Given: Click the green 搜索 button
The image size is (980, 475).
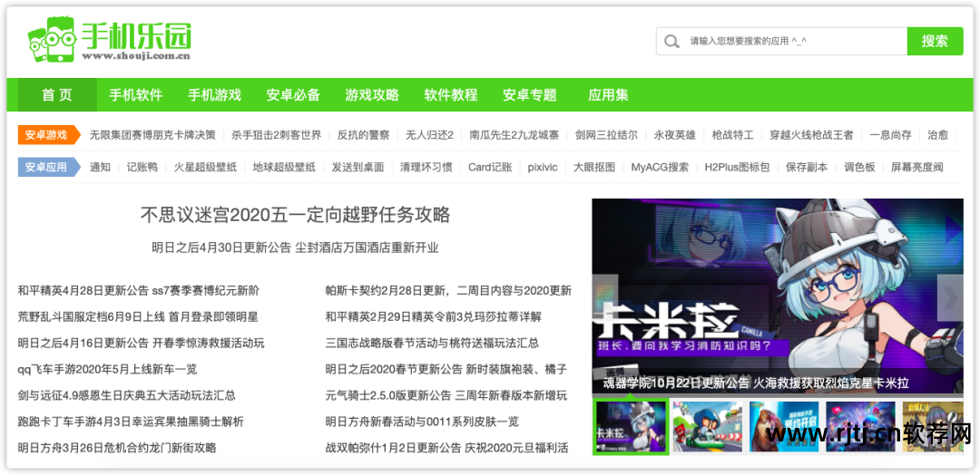Looking at the screenshot, I should coord(935,41).
